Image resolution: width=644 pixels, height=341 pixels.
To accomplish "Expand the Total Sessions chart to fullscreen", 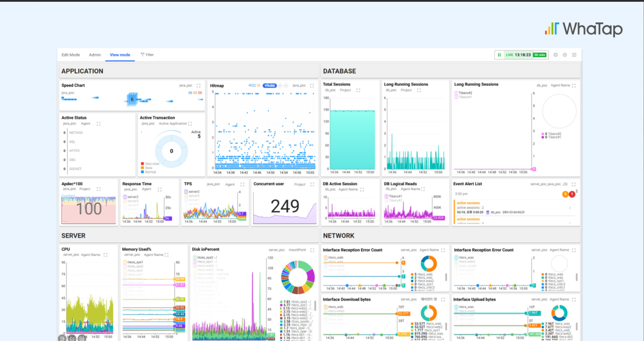I will pyautogui.click(x=358, y=90).
